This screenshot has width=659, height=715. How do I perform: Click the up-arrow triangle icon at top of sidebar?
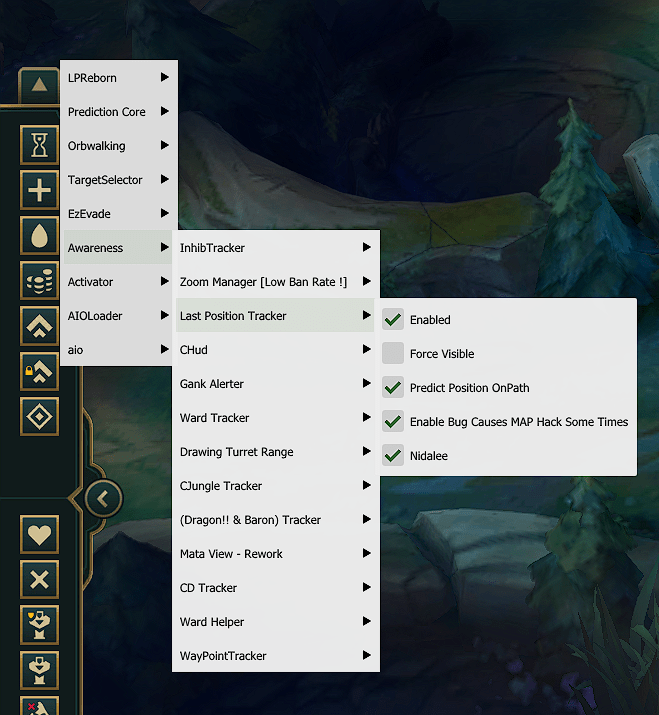(39, 85)
